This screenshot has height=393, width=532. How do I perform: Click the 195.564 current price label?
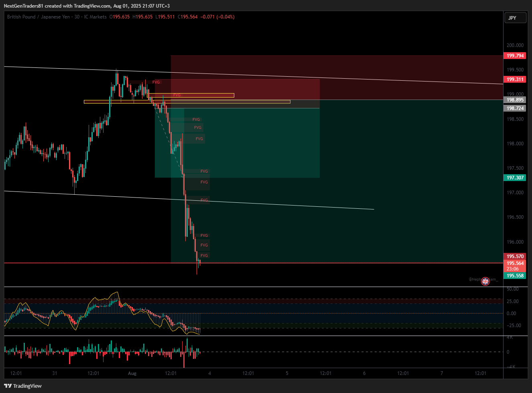pyautogui.click(x=515, y=264)
